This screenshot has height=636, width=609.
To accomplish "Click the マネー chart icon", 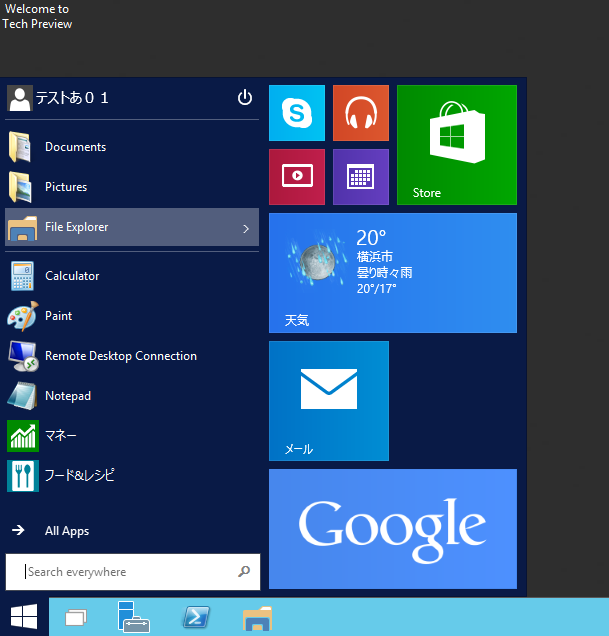I will [x=23, y=436].
